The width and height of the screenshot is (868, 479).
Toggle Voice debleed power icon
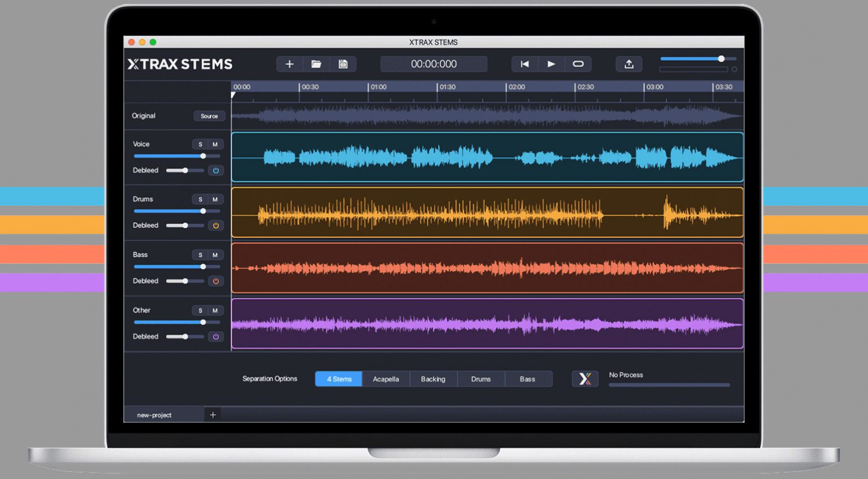pyautogui.click(x=215, y=170)
